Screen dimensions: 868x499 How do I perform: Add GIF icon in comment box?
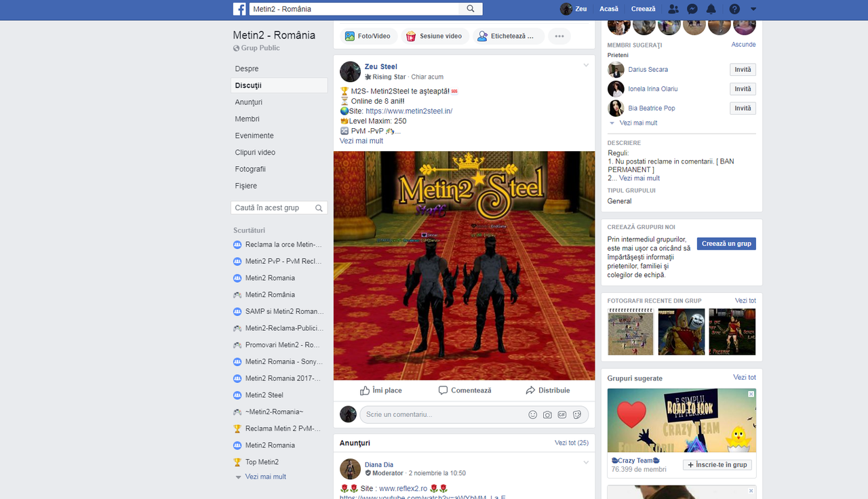click(562, 414)
